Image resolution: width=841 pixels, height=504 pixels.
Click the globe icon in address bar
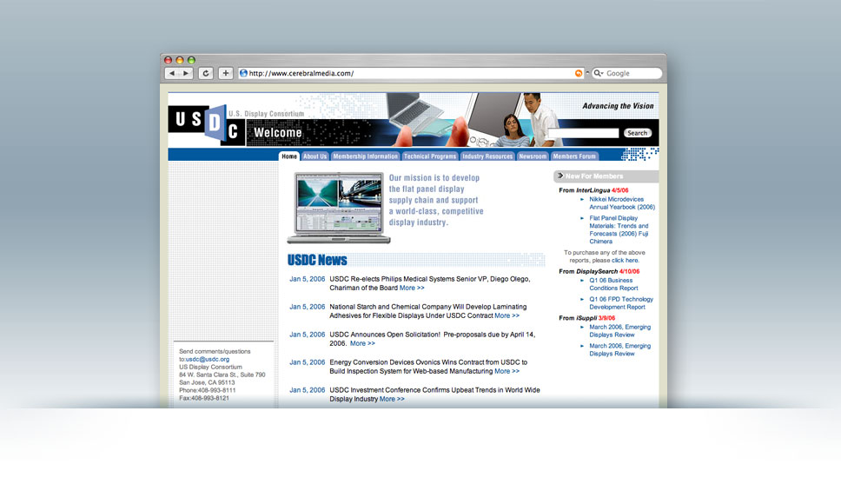(243, 74)
